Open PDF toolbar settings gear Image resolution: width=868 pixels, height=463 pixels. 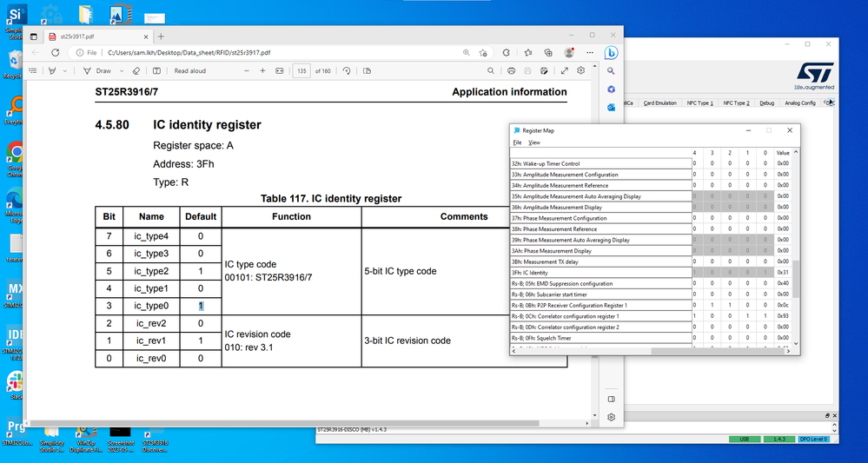click(580, 71)
